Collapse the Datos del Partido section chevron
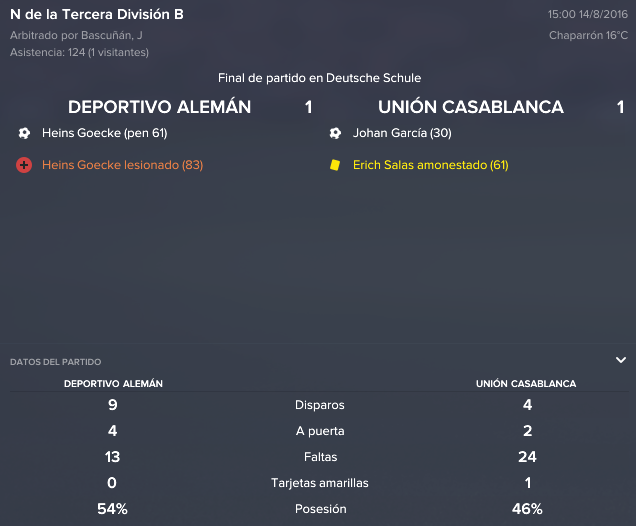 621,360
